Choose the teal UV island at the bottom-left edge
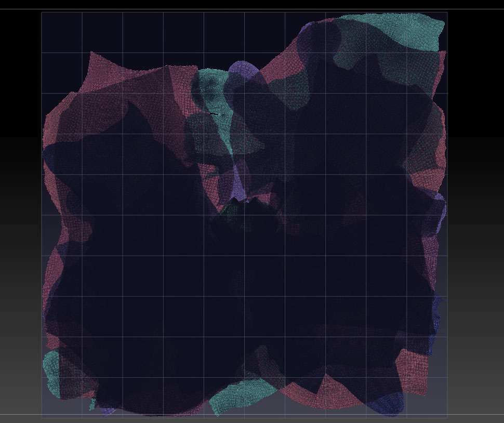 pos(51,373)
